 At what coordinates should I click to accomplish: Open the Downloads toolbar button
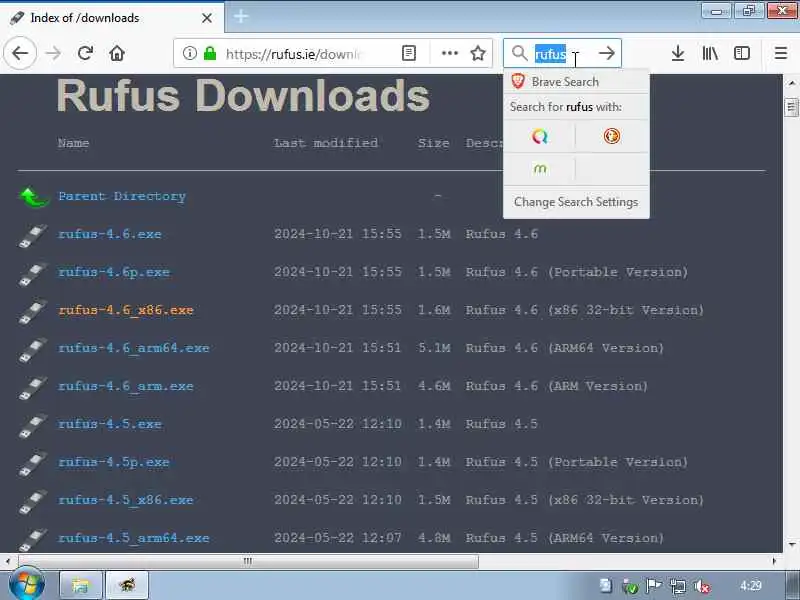tap(678, 53)
